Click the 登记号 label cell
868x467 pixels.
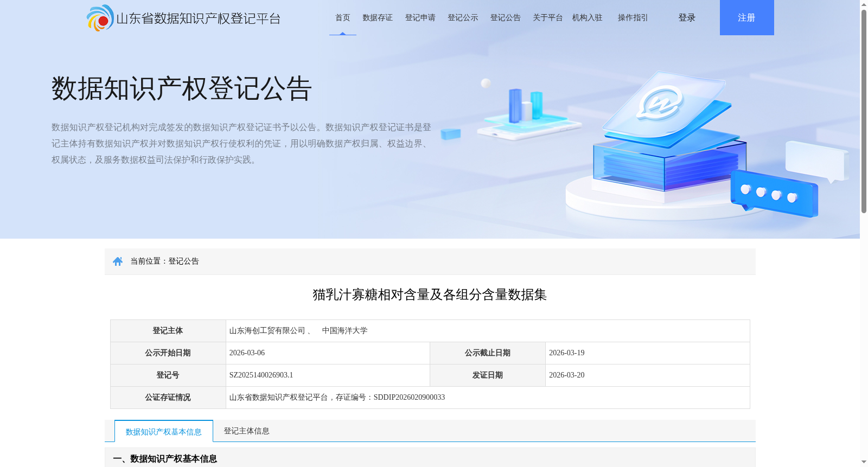click(x=168, y=375)
